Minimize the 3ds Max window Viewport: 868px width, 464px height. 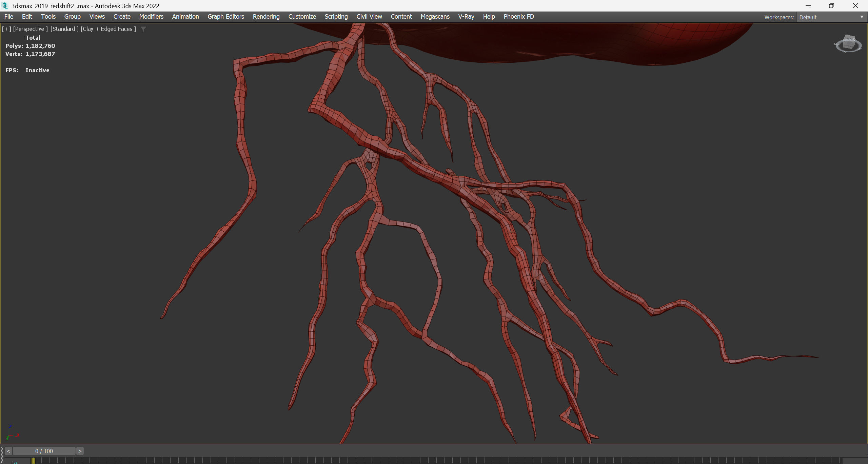point(808,6)
